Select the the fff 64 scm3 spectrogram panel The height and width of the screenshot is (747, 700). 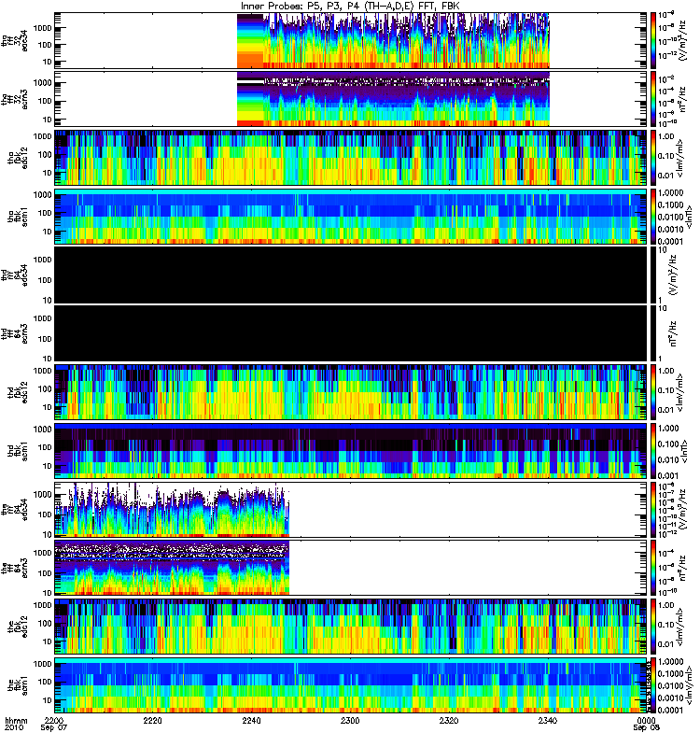[x=351, y=568]
